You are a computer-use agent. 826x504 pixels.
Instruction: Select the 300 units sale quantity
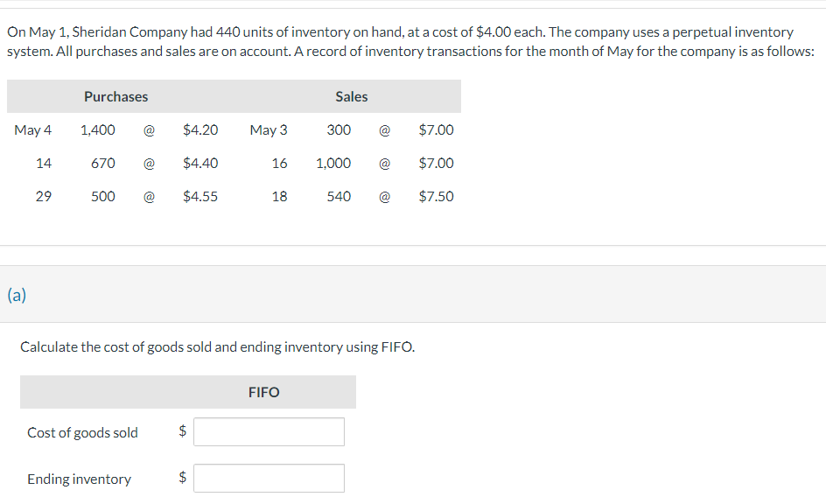[x=339, y=130]
